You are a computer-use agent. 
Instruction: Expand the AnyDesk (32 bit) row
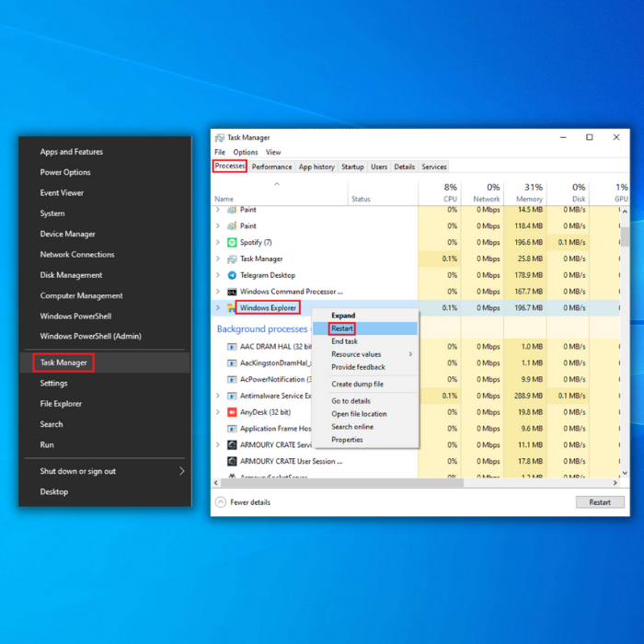click(x=218, y=412)
